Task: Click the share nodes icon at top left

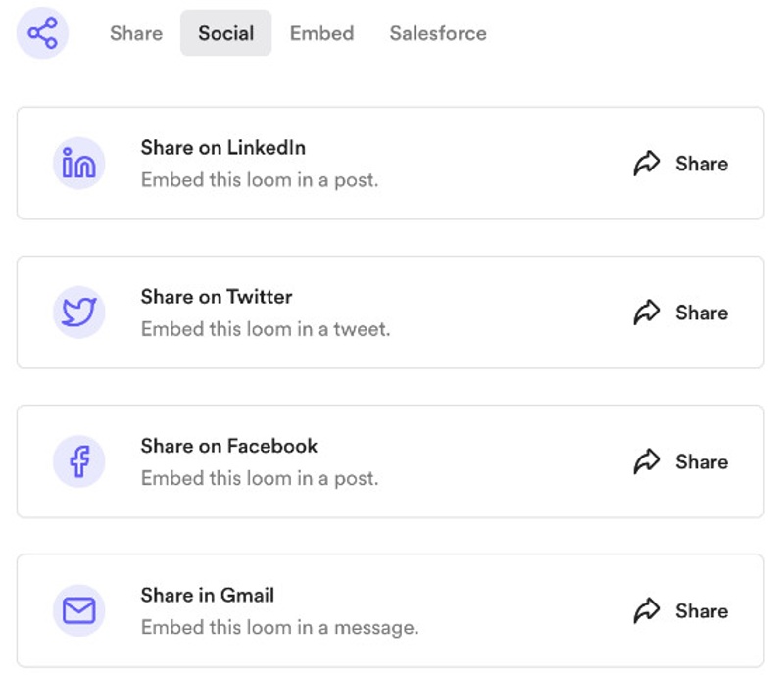Action: (42, 33)
